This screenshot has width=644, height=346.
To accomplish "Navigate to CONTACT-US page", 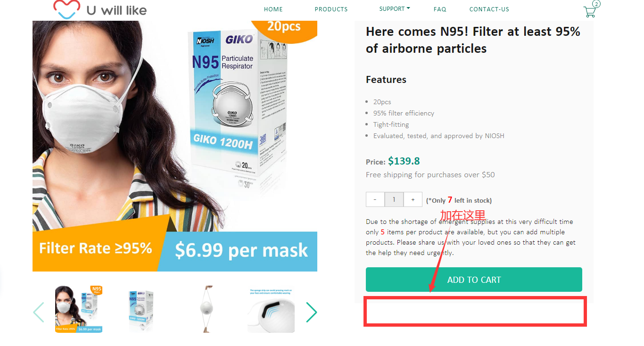I will tap(489, 9).
